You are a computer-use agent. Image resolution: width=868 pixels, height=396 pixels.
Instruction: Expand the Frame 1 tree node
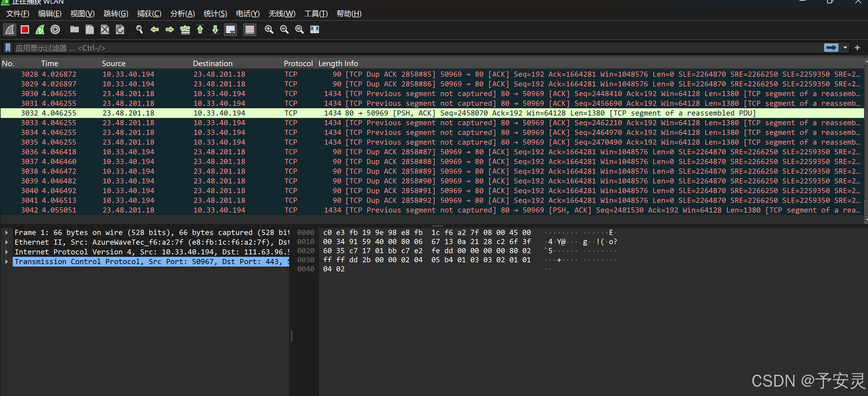tap(6, 233)
